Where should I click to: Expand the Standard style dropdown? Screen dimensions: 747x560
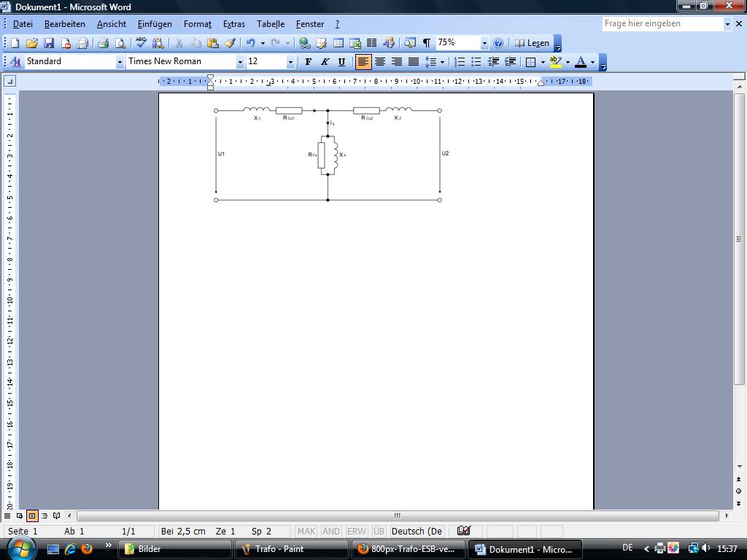click(x=120, y=62)
